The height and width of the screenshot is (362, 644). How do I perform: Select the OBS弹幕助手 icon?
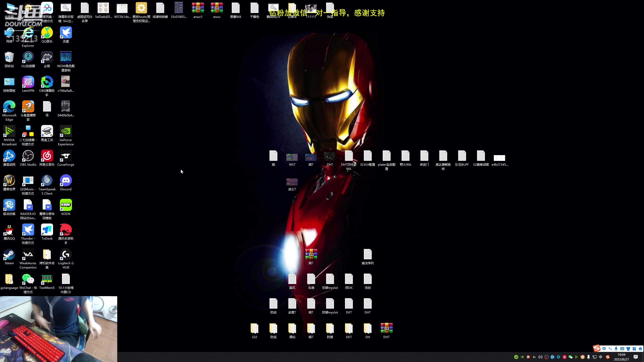(x=47, y=86)
